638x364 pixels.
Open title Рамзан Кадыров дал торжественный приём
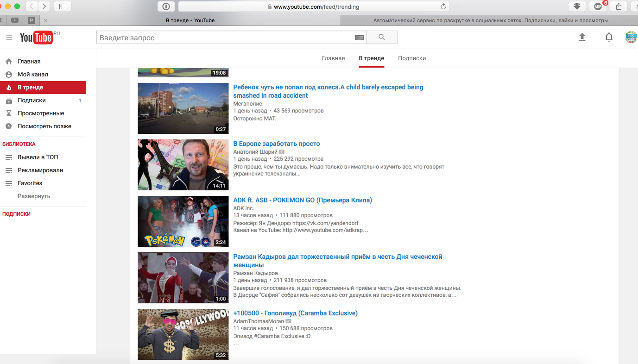click(x=338, y=261)
